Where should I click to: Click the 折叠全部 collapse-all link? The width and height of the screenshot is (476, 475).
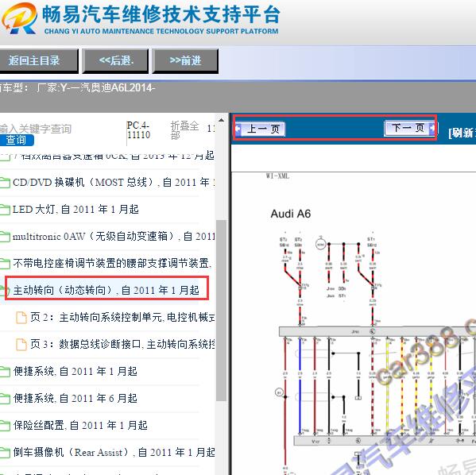(x=184, y=130)
